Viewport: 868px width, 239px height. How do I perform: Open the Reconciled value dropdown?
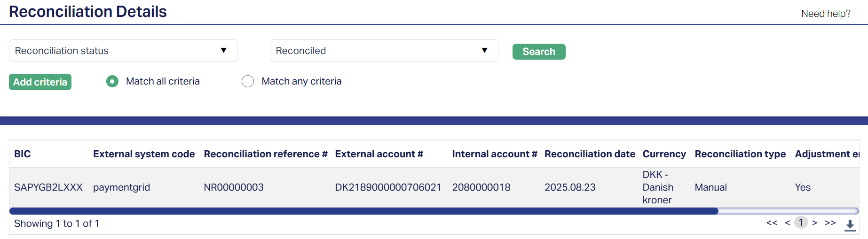click(384, 51)
